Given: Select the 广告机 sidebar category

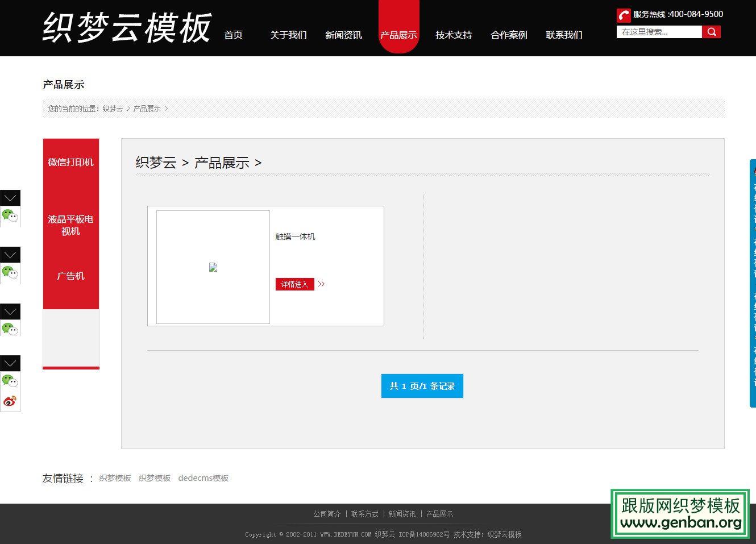Looking at the screenshot, I should point(70,276).
